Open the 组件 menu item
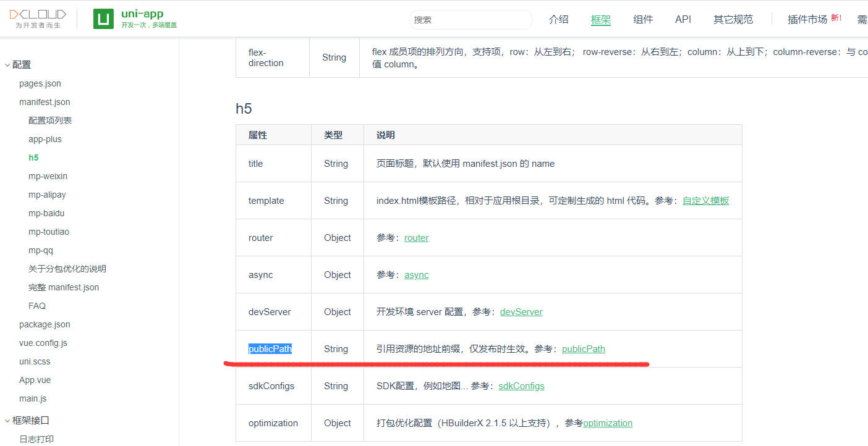 coord(643,19)
